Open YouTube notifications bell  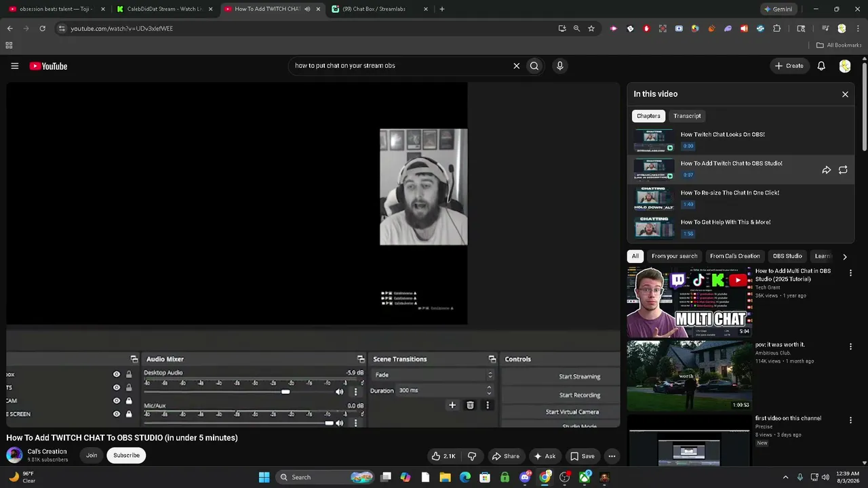(x=821, y=66)
